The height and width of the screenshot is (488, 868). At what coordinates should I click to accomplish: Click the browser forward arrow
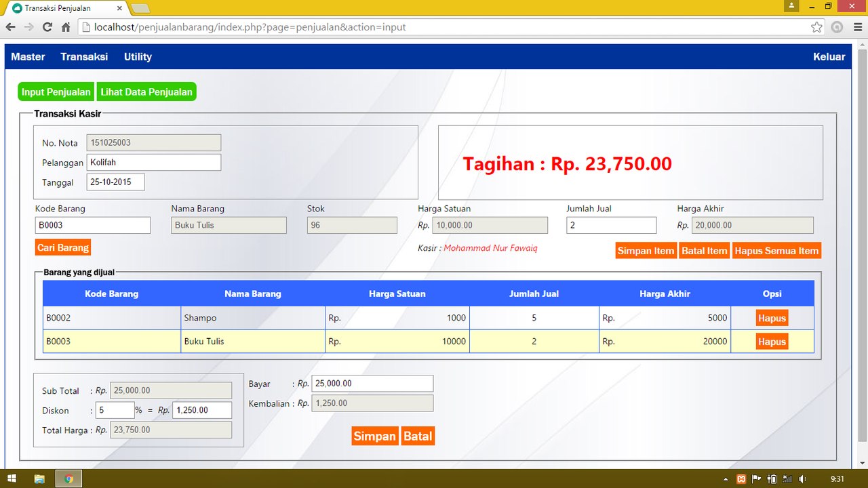(28, 27)
